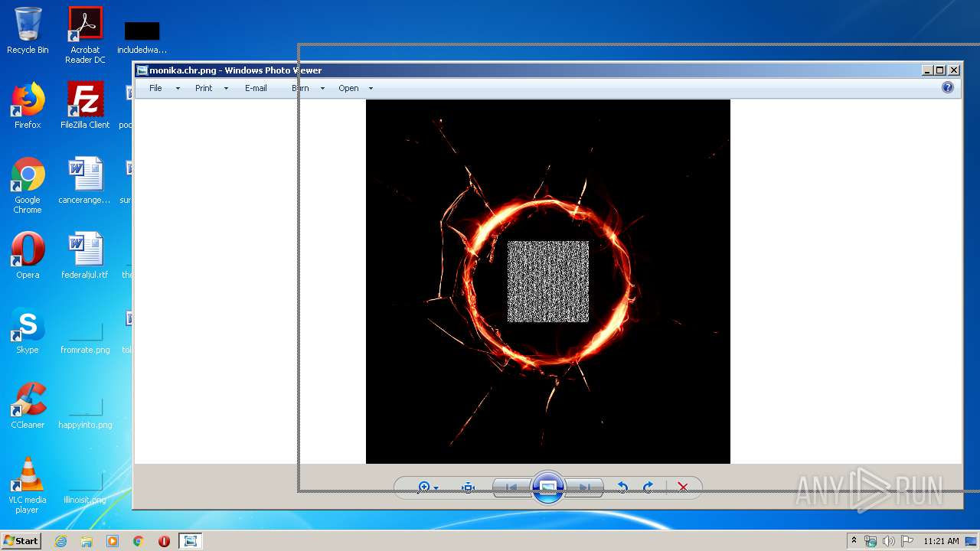Open the Print menu
Viewport: 980px width, 551px height.
pyautogui.click(x=204, y=88)
